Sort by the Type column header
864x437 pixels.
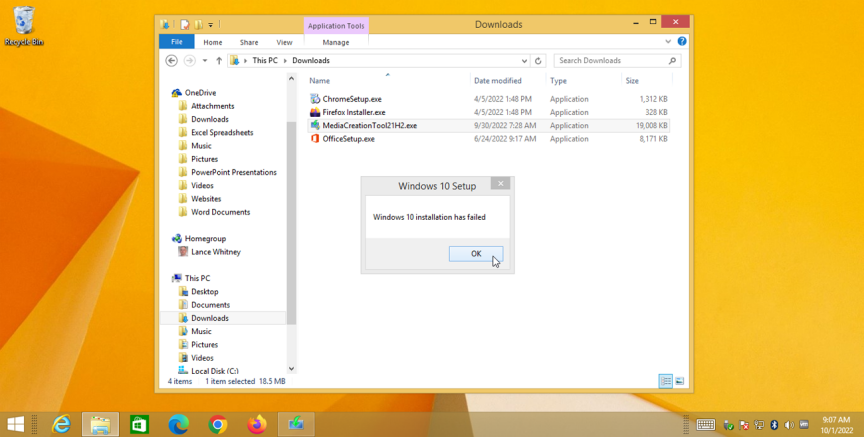558,80
